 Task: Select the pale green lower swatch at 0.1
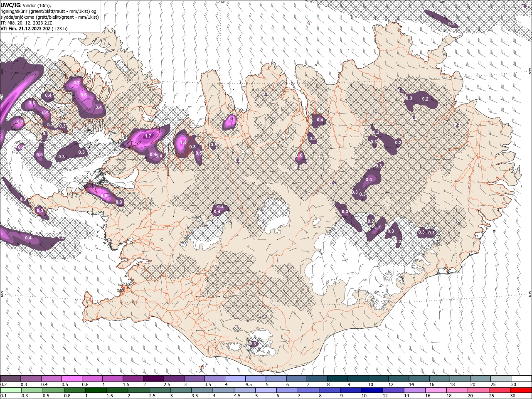coord(11,390)
